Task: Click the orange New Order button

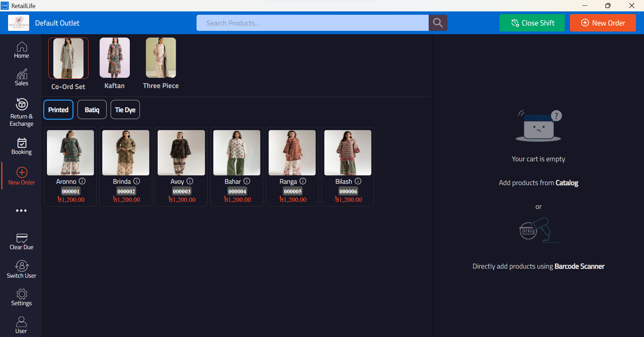Action: [603, 23]
